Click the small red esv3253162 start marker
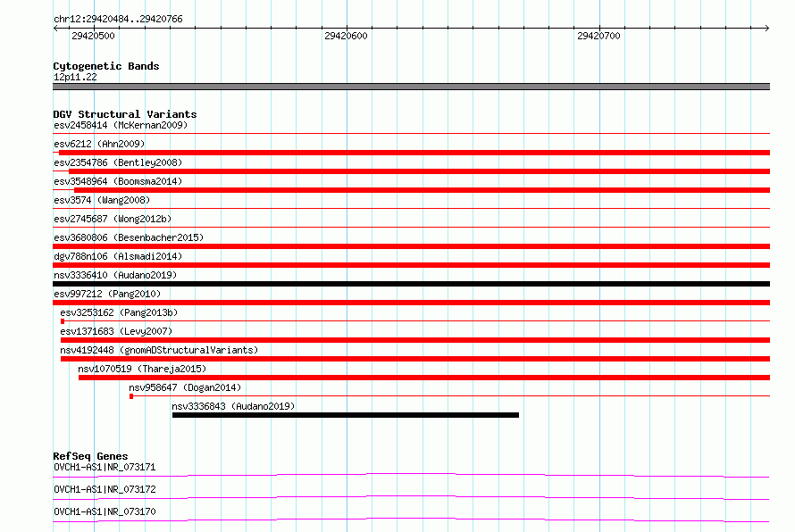795x532 pixels. pyautogui.click(x=63, y=321)
